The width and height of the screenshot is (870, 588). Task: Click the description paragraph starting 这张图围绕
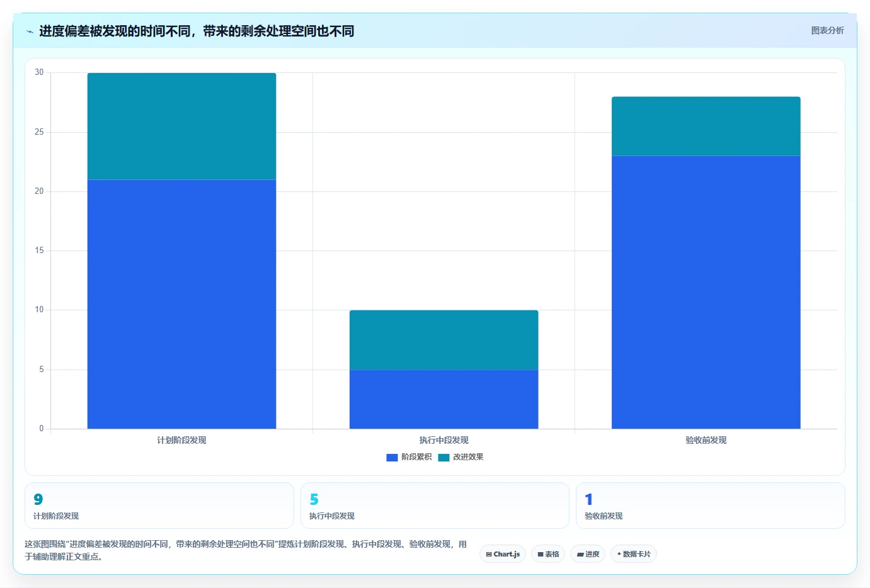click(x=246, y=550)
